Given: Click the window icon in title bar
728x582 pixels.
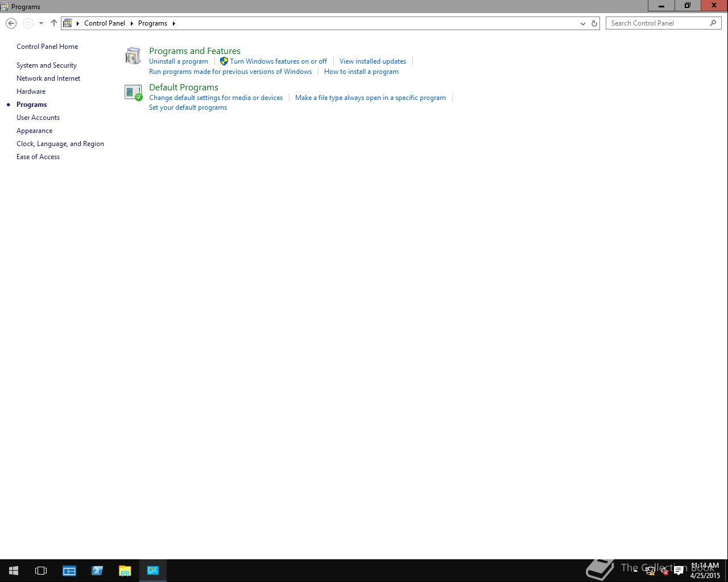Looking at the screenshot, I should tap(5, 6).
